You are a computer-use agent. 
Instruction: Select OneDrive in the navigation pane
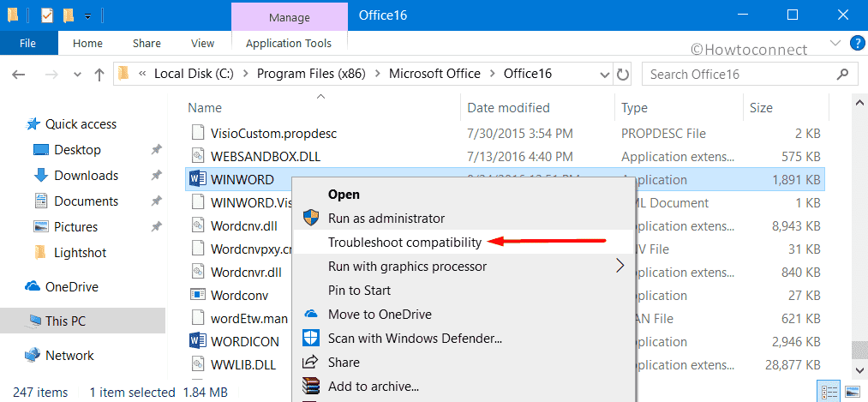(x=71, y=287)
